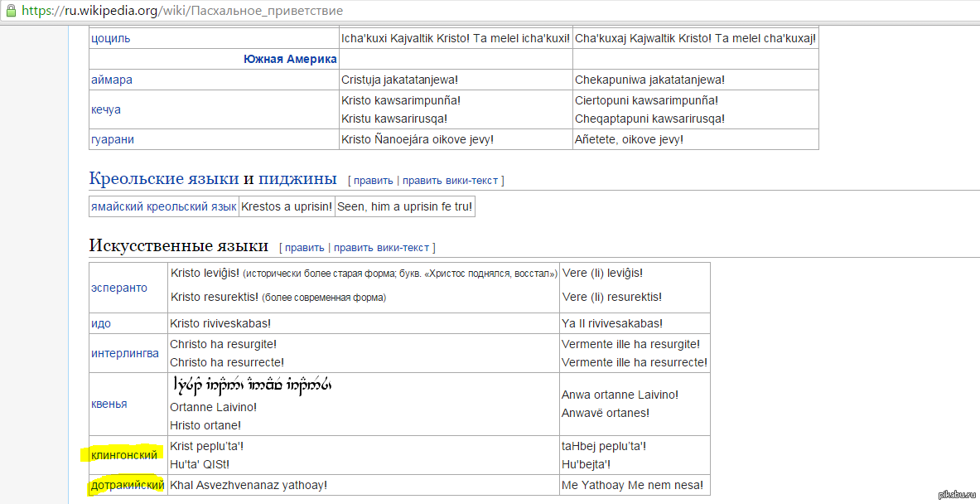Go to the гуарани language page

(x=113, y=139)
